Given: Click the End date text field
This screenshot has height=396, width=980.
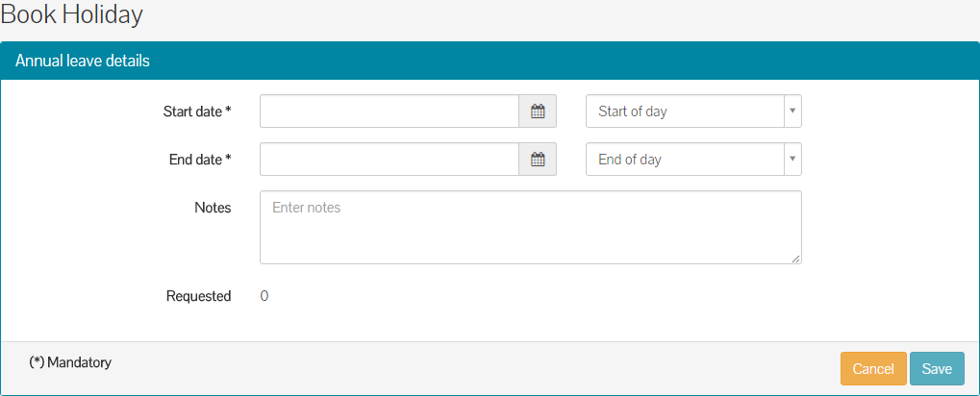Looking at the screenshot, I should pos(389,160).
